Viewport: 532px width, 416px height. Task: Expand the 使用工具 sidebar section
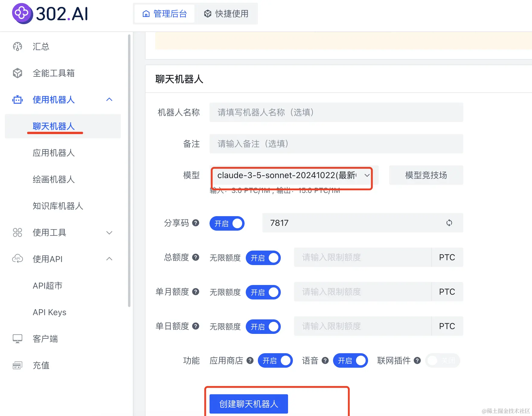(x=109, y=232)
